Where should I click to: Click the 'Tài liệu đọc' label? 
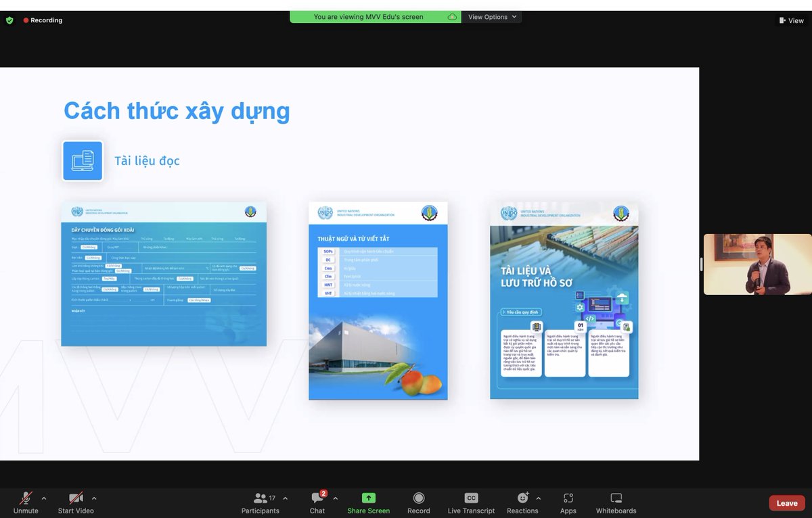tap(147, 161)
